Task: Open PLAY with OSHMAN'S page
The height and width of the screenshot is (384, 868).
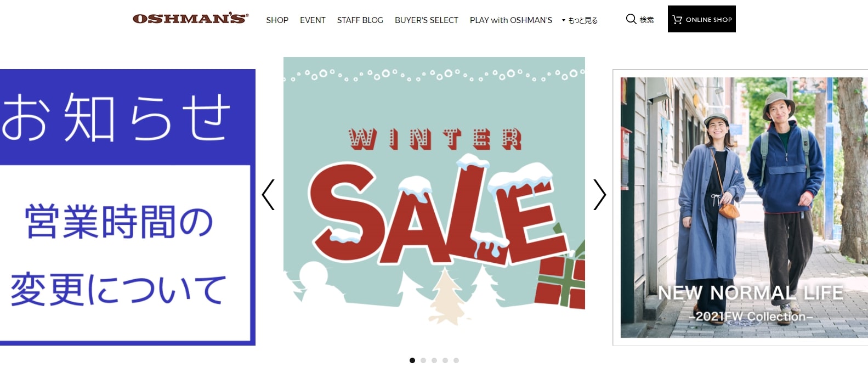Action: tap(510, 20)
